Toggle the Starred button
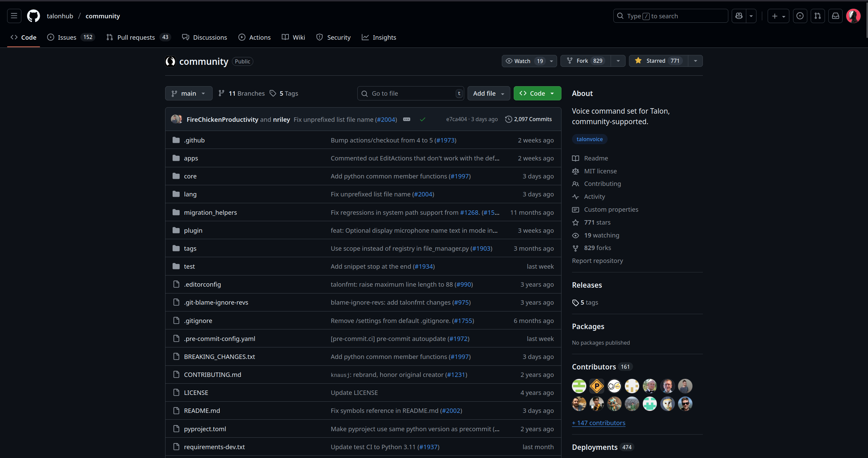The image size is (868, 458). pos(658,61)
